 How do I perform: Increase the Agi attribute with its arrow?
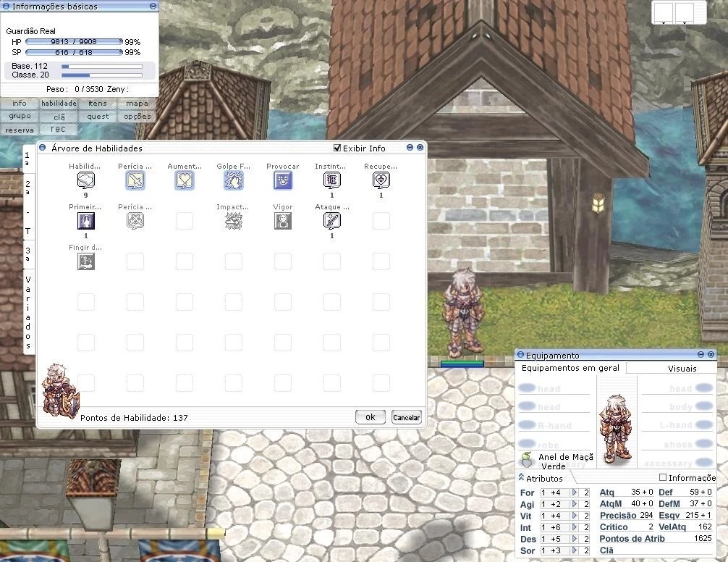575,504
